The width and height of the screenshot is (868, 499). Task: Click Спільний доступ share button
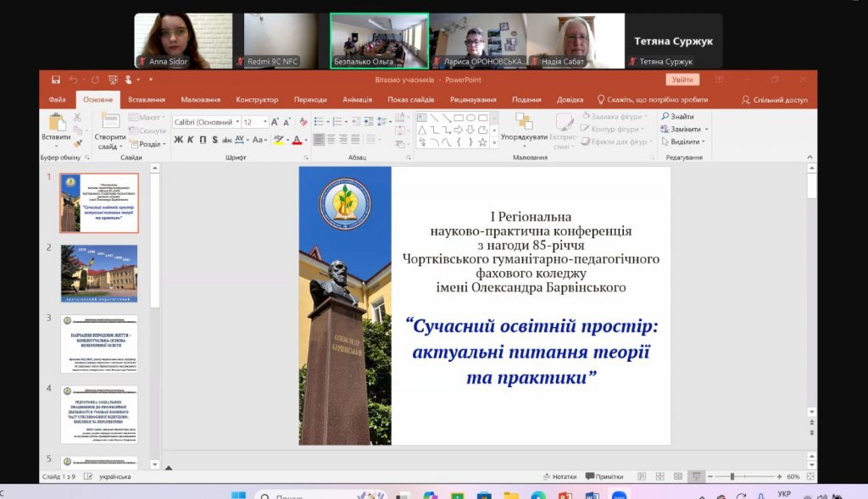[x=774, y=99]
